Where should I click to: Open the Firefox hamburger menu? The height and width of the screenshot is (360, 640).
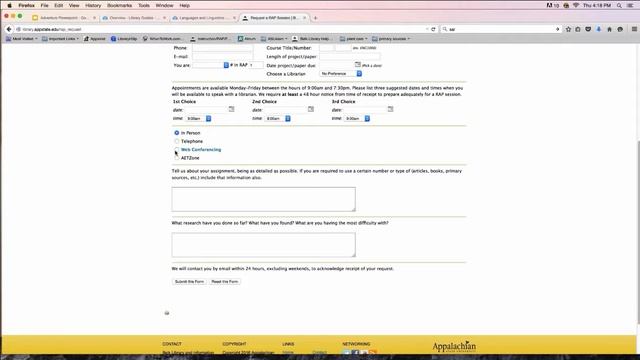[634, 29]
